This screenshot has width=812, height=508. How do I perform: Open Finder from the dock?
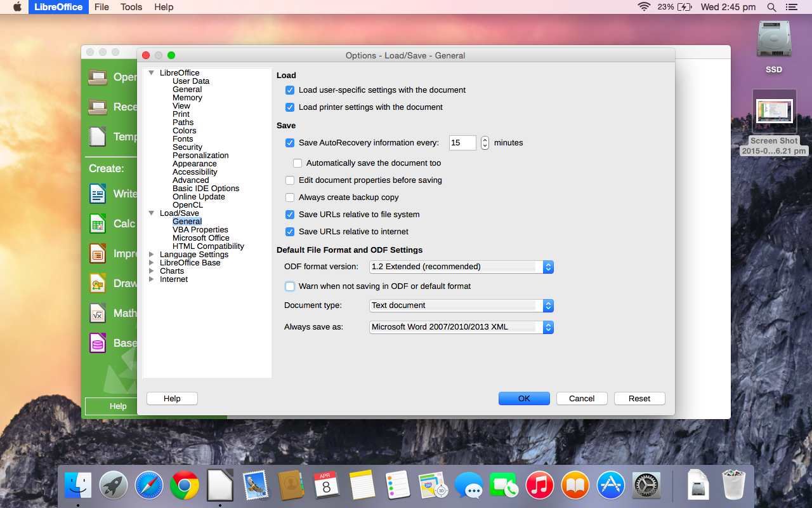tap(78, 486)
